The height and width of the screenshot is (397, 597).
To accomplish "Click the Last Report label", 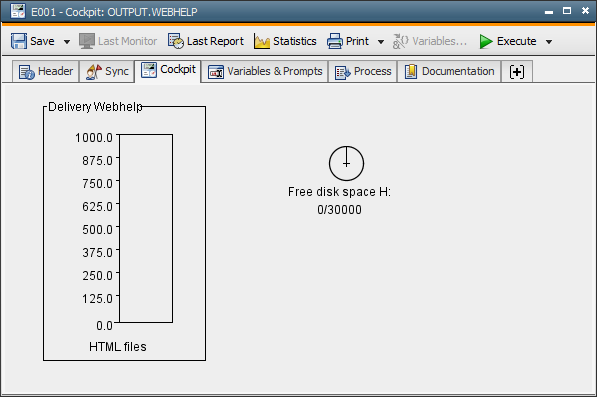I will (215, 41).
